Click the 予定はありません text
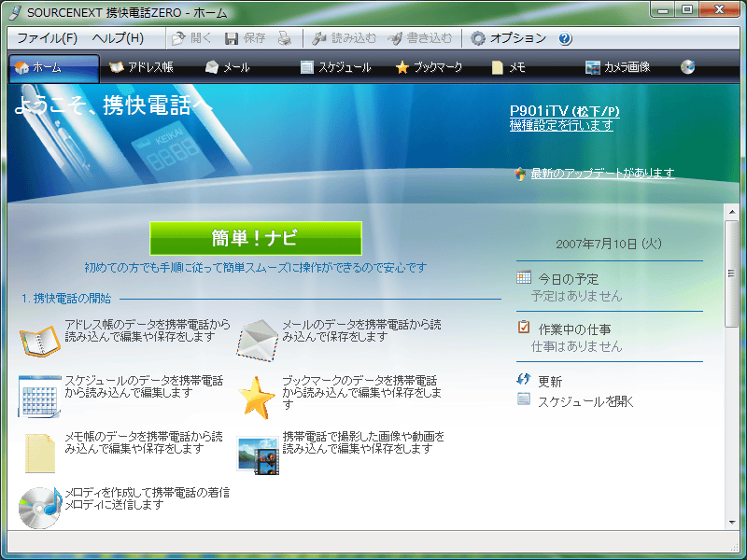747x560 pixels. (577, 296)
